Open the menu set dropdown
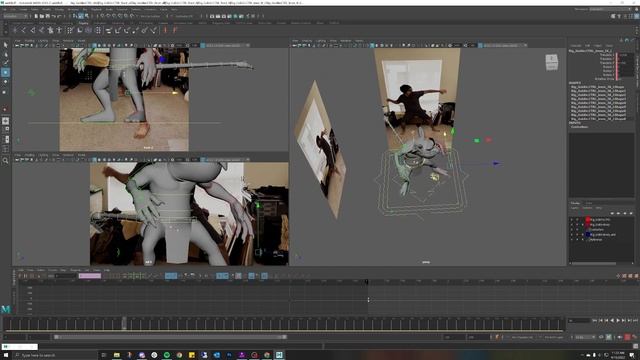The image size is (640, 360). point(16,16)
